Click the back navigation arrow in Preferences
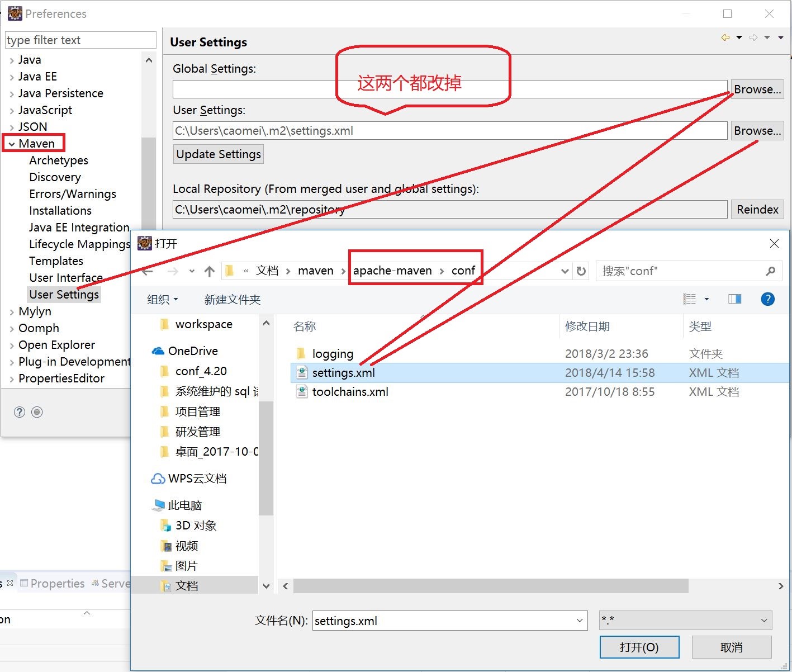Image resolution: width=792 pixels, height=672 pixels. click(725, 37)
